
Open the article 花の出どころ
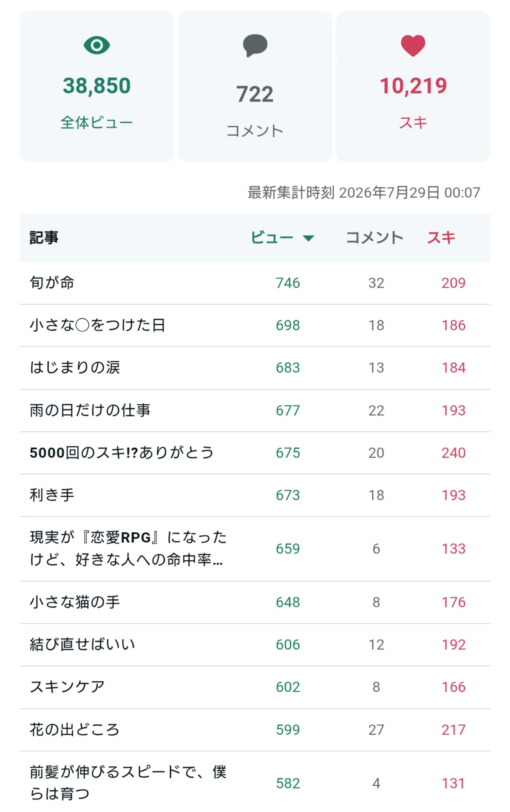click(x=75, y=730)
